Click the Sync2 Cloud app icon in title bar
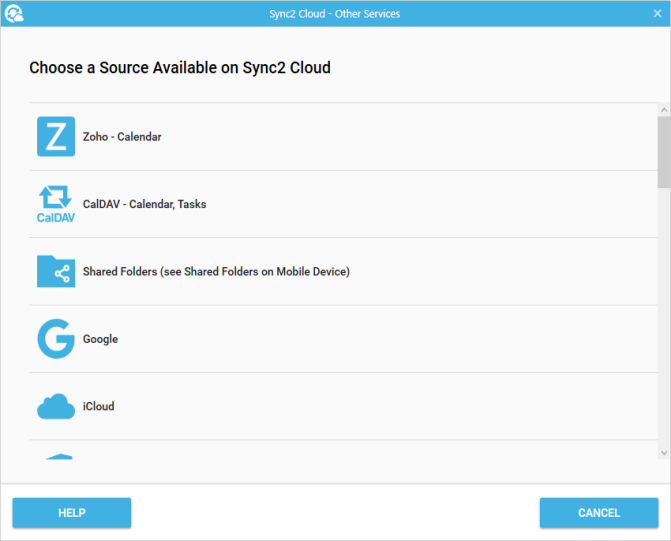Screen dimensions: 671x541 (x=14, y=13)
